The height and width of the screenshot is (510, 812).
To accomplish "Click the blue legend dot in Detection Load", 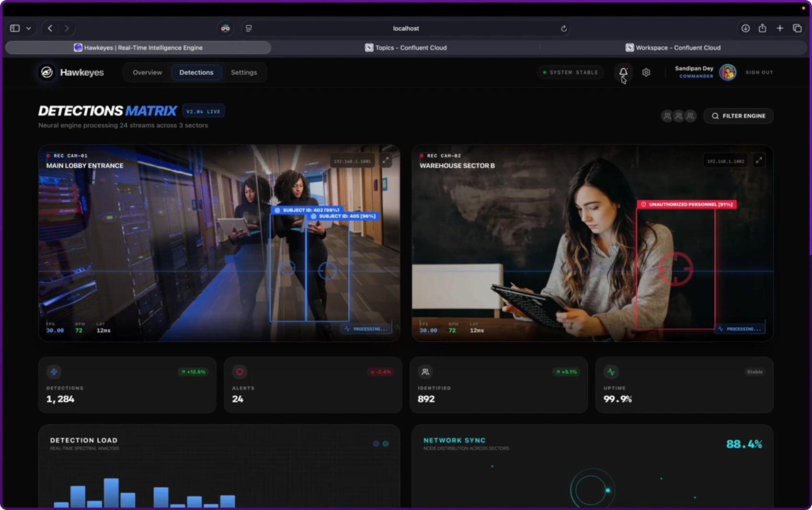I will point(376,444).
